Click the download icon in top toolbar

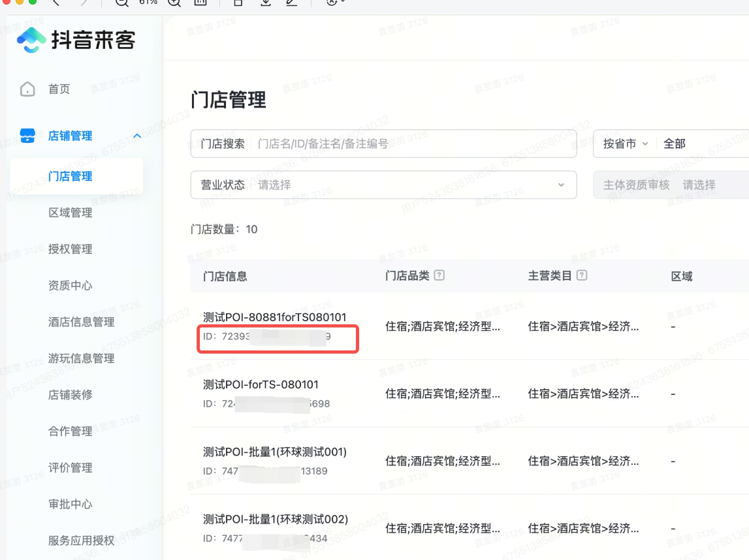[265, 3]
